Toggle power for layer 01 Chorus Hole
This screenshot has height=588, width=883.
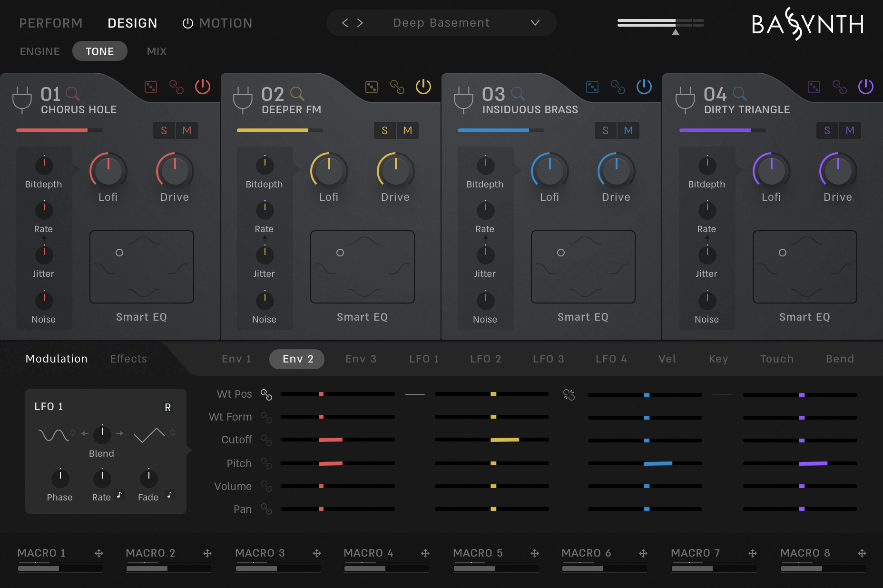coord(203,87)
